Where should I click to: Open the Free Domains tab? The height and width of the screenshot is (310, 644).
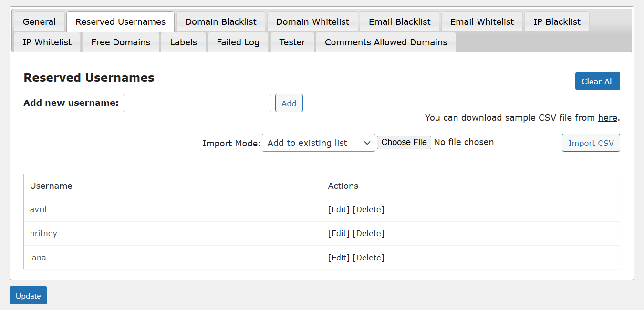coord(120,42)
